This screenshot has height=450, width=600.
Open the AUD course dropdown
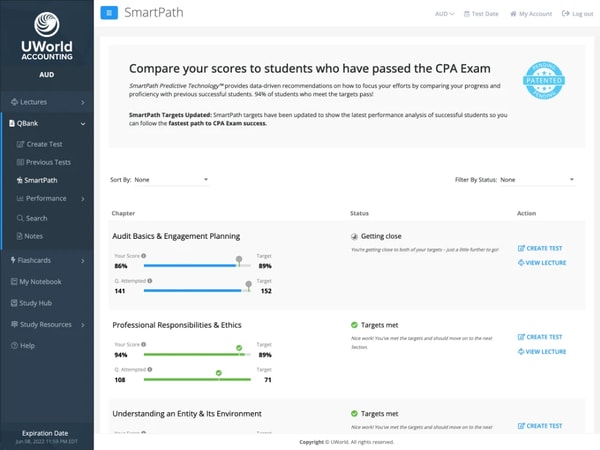pyautogui.click(x=444, y=14)
